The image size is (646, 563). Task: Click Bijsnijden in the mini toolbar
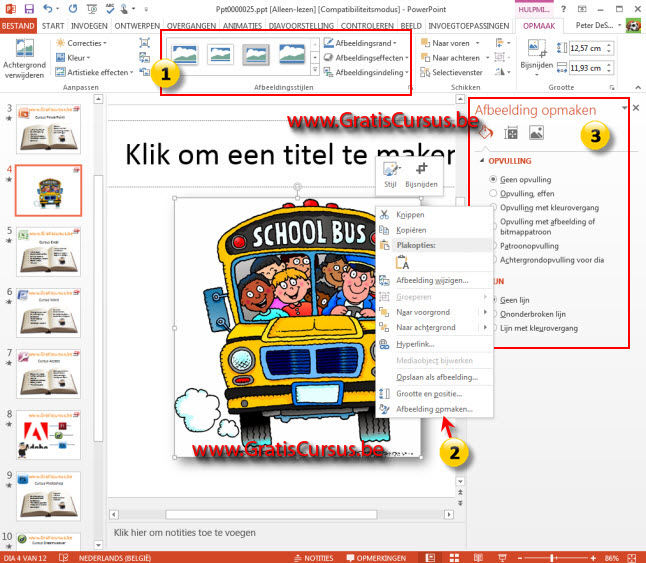pos(421,175)
